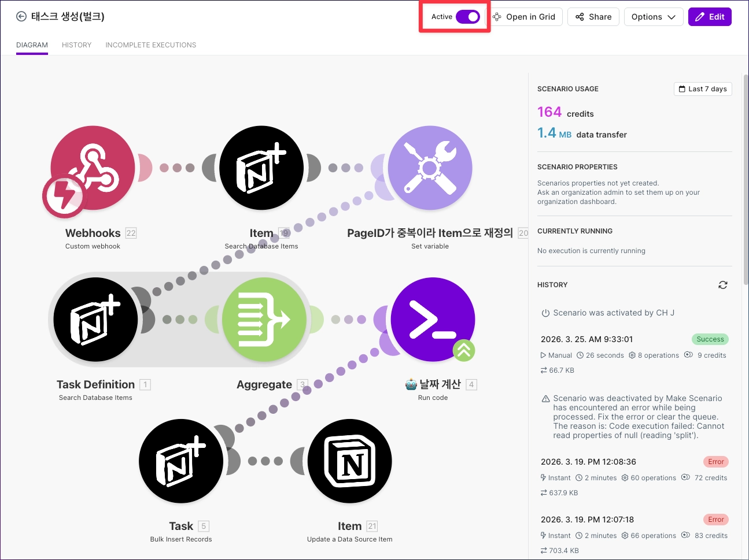
Task: Click the Error badge for 12:07:18 execution
Action: click(716, 520)
